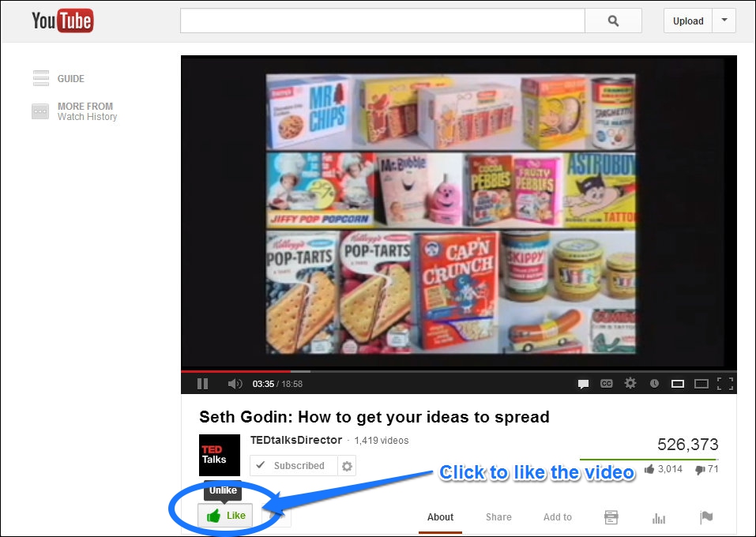
Task: Open the video statistics bar chart icon
Action: click(658, 518)
